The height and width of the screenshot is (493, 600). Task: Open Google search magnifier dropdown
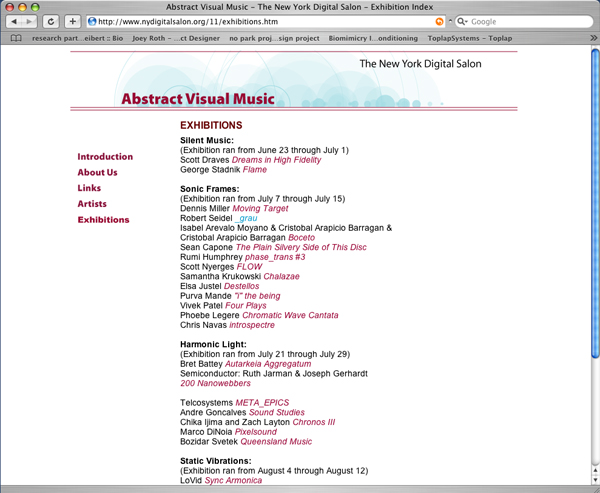click(x=462, y=22)
